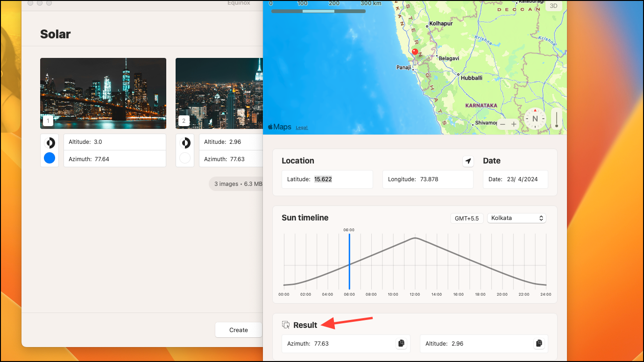Copy the Altitude result value
Image resolution: width=644 pixels, height=362 pixels.
tap(539, 343)
